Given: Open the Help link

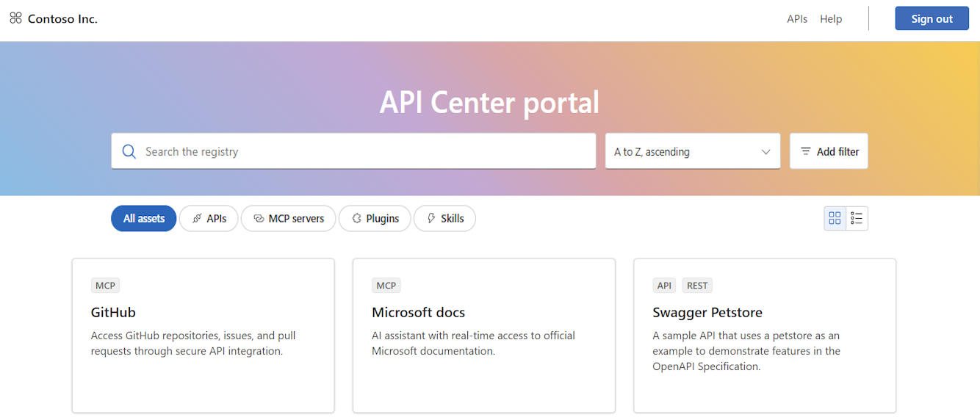Looking at the screenshot, I should (831, 19).
